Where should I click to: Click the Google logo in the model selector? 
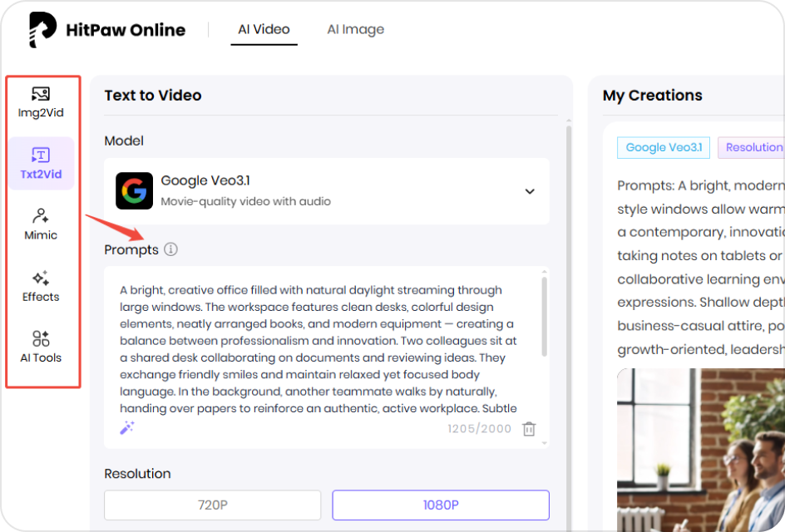click(x=134, y=191)
